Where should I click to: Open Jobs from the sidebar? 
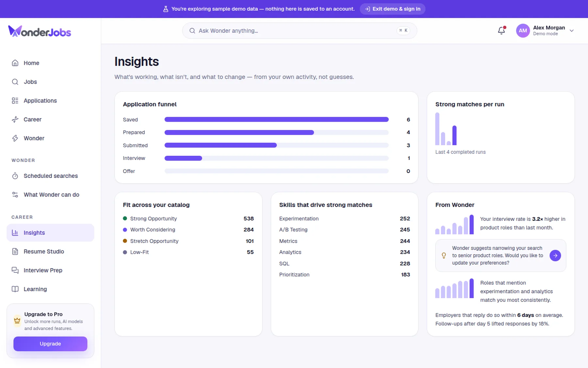coord(50,82)
